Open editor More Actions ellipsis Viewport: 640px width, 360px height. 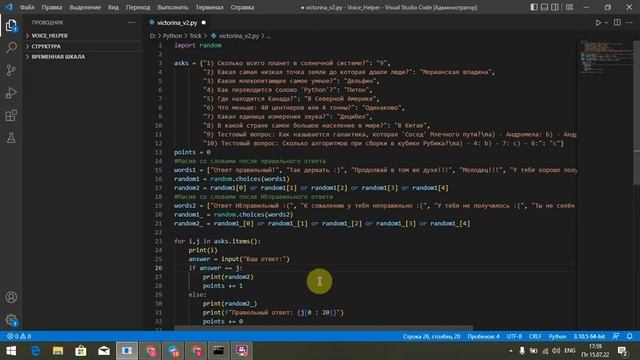pyautogui.click(x=629, y=23)
